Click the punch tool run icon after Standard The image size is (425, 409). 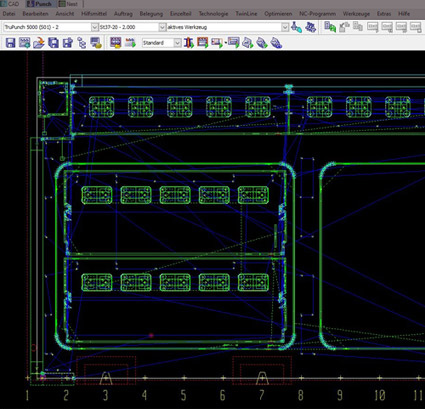[189, 43]
